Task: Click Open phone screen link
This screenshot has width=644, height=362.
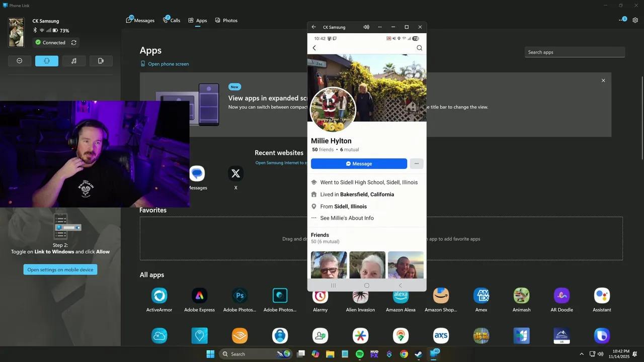Action: pyautogui.click(x=165, y=64)
